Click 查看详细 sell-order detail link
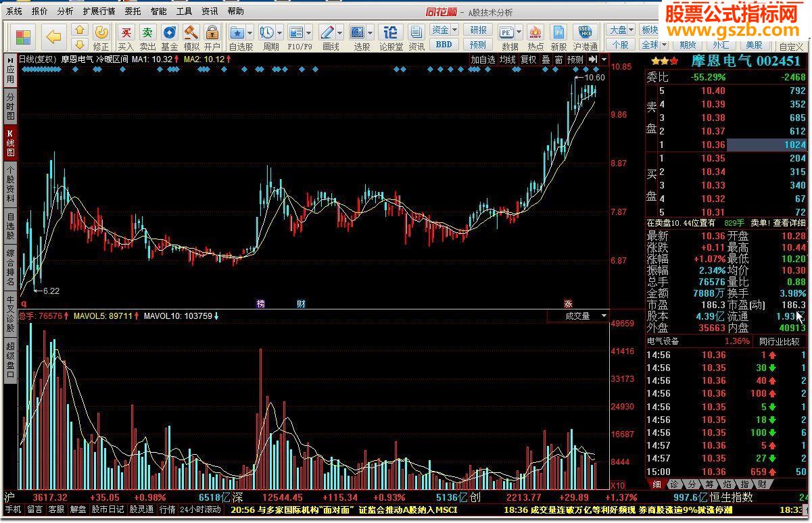The width and height of the screenshot is (812, 523). (x=790, y=222)
